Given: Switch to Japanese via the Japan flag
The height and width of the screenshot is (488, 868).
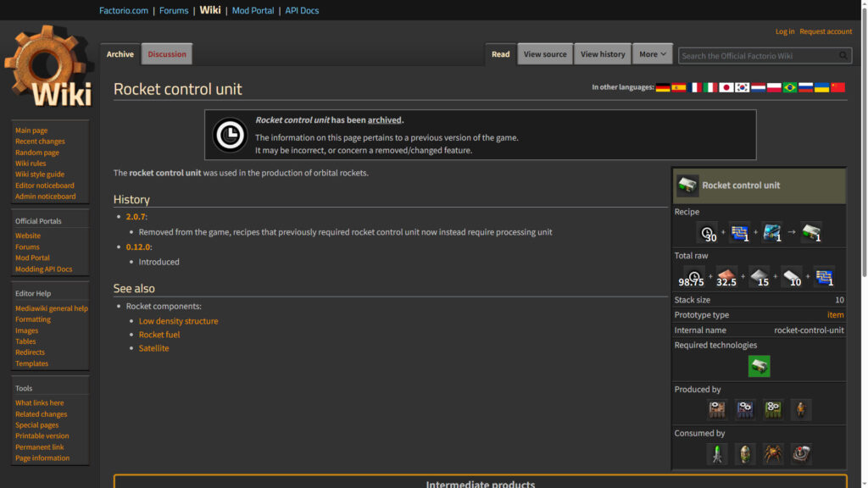Looking at the screenshot, I should [x=726, y=87].
